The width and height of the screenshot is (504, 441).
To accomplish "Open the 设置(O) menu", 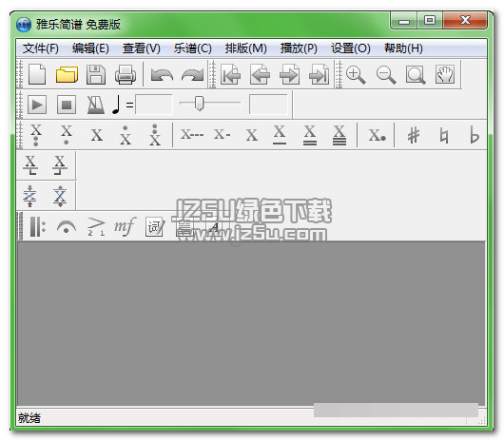I will pos(351,48).
